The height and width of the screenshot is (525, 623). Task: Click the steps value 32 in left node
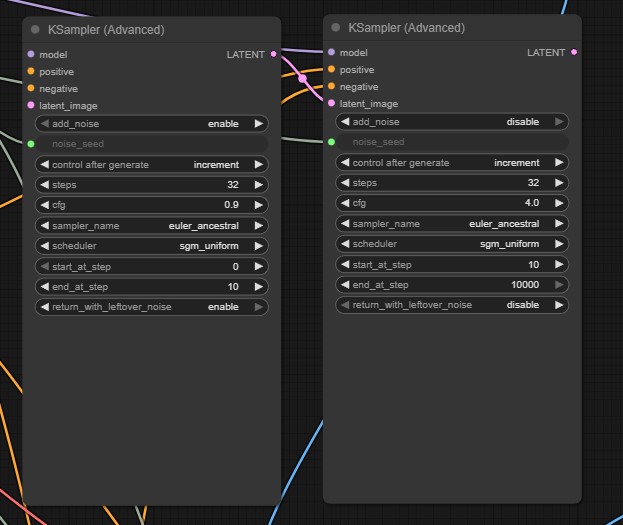click(233, 185)
